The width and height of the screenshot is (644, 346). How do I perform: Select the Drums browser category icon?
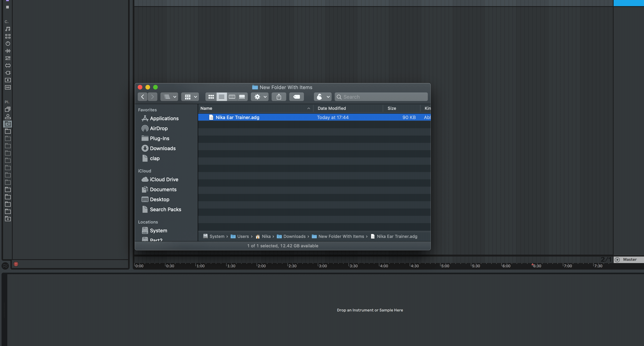[8, 36]
